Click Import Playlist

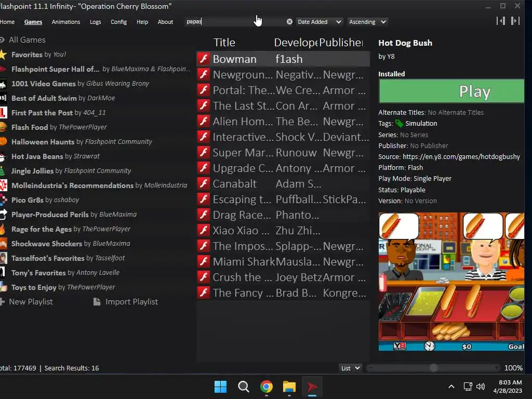click(x=126, y=301)
